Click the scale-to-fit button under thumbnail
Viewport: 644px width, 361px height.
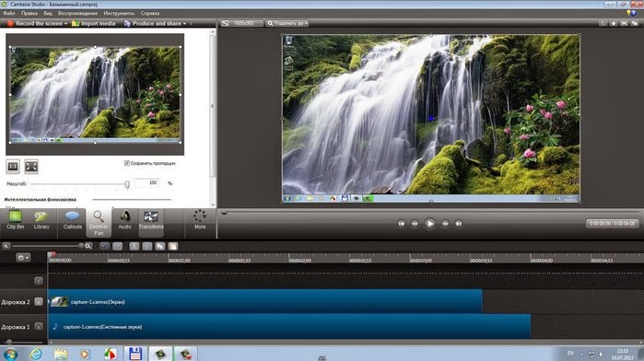[x=31, y=167]
